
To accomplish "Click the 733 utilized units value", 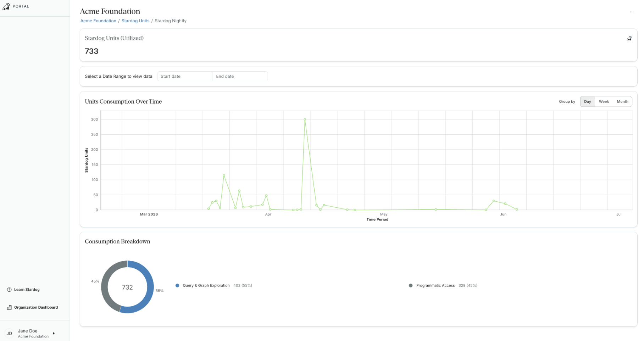I will click(91, 51).
